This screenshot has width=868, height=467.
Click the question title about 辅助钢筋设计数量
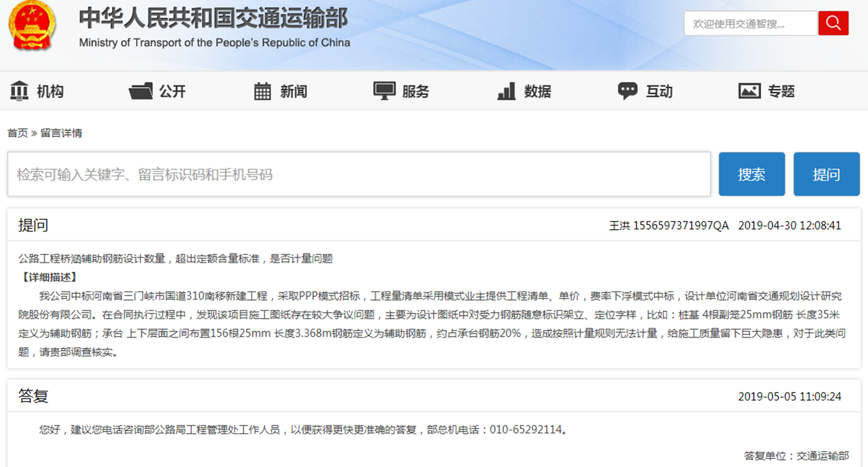pos(175,258)
